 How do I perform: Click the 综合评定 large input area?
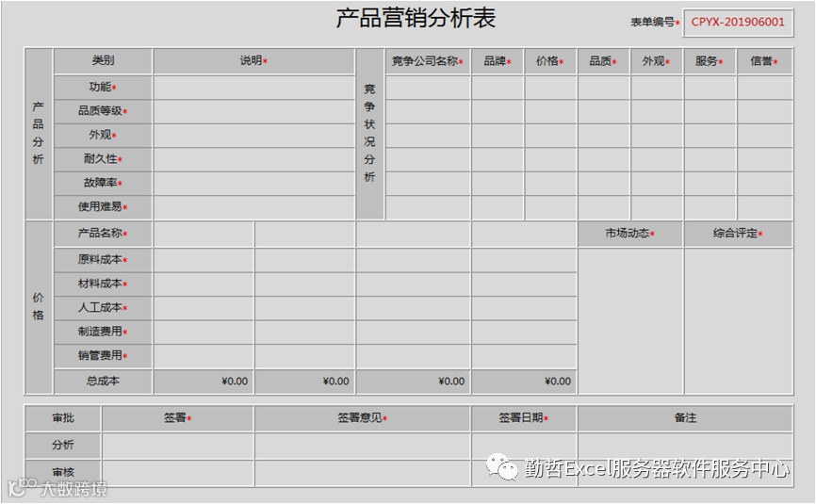(739, 321)
